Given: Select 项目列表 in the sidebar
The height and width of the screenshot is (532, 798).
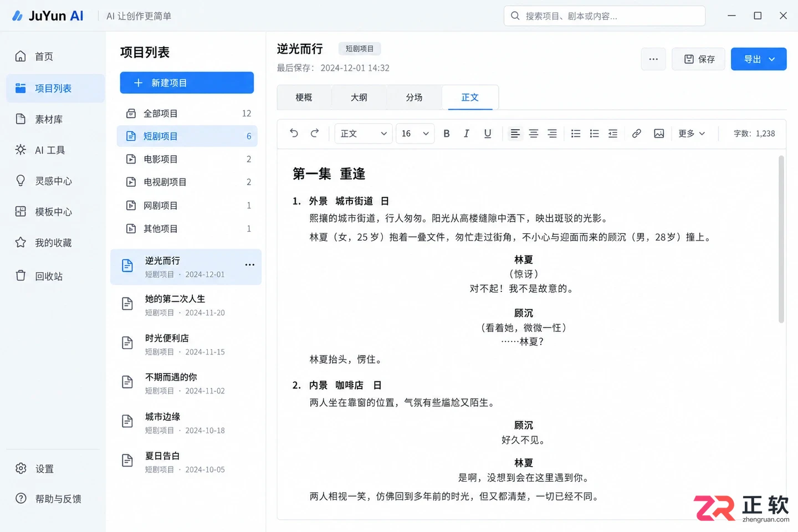Looking at the screenshot, I should tap(55, 88).
